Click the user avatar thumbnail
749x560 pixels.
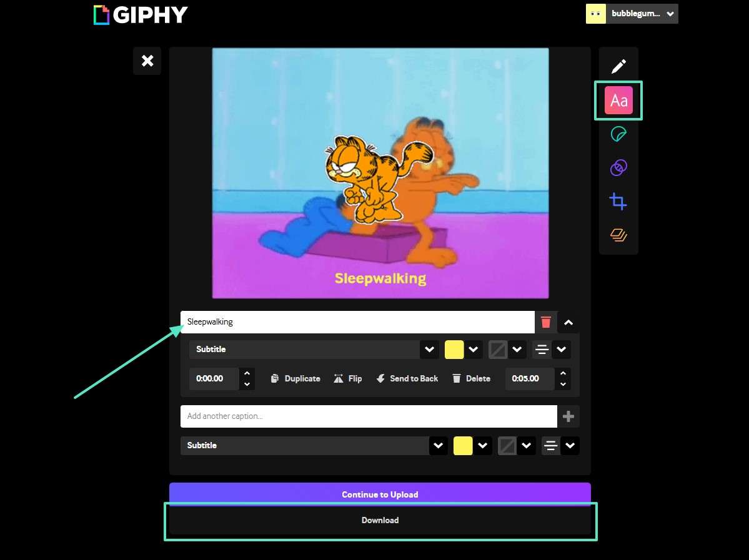[x=596, y=14]
